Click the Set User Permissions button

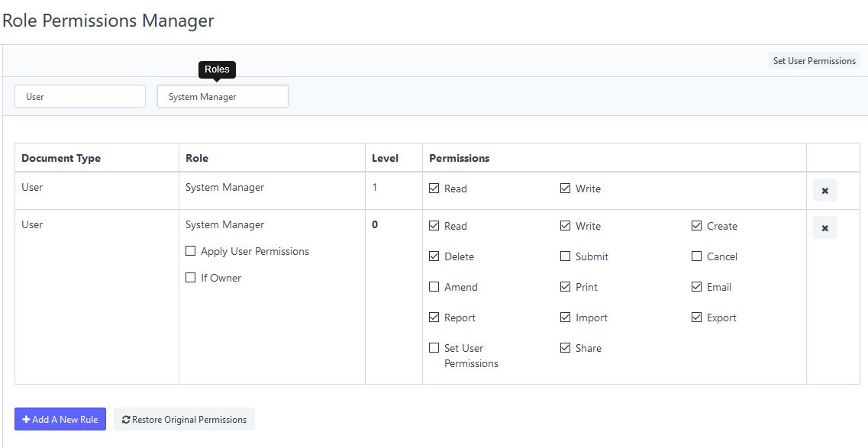(814, 60)
